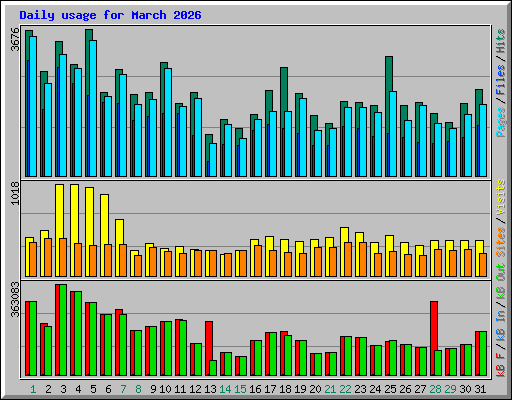This screenshot has width=512, height=400.
Task: Click day 7 on the x-axis
Action: 123,389
